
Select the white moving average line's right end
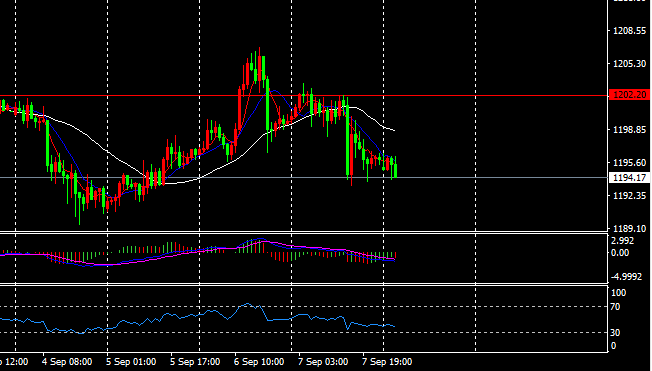393,130
